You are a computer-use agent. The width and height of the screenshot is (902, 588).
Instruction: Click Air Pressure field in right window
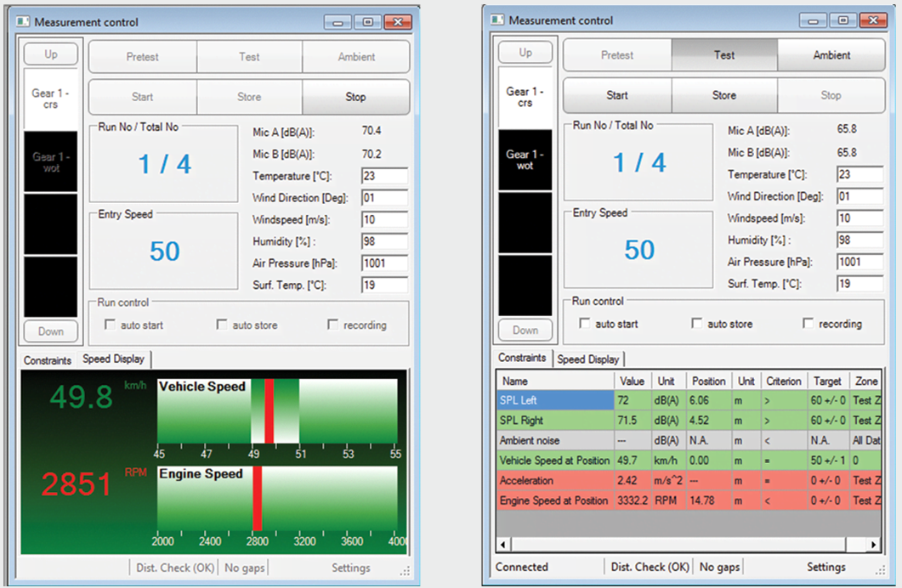click(860, 262)
